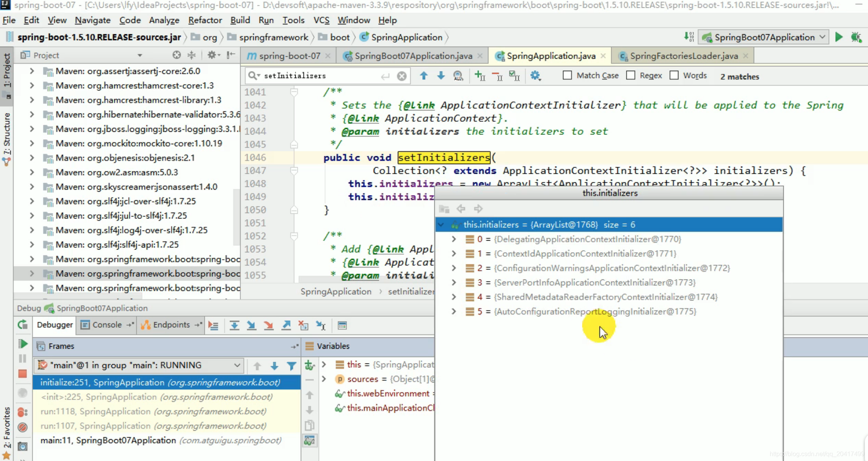
Task: Click the Step Out debugger icon
Action: coord(286,325)
